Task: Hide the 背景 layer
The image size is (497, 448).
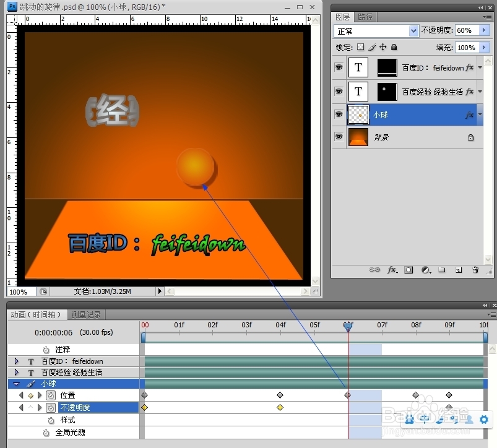Action: (339, 137)
